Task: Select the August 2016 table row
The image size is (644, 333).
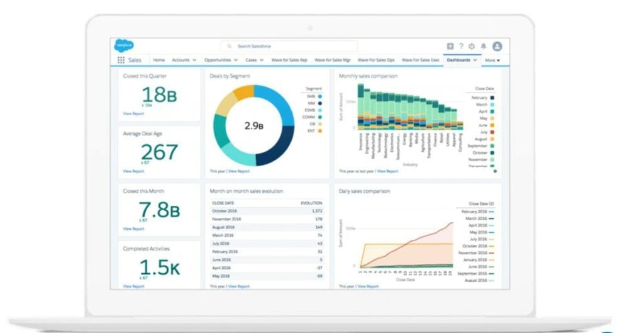Action: click(267, 227)
